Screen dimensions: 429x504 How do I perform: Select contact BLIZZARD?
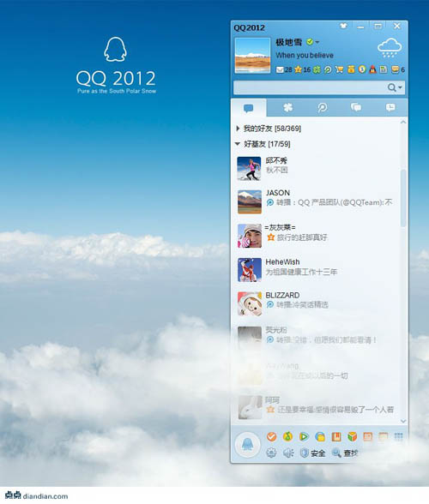point(317,303)
